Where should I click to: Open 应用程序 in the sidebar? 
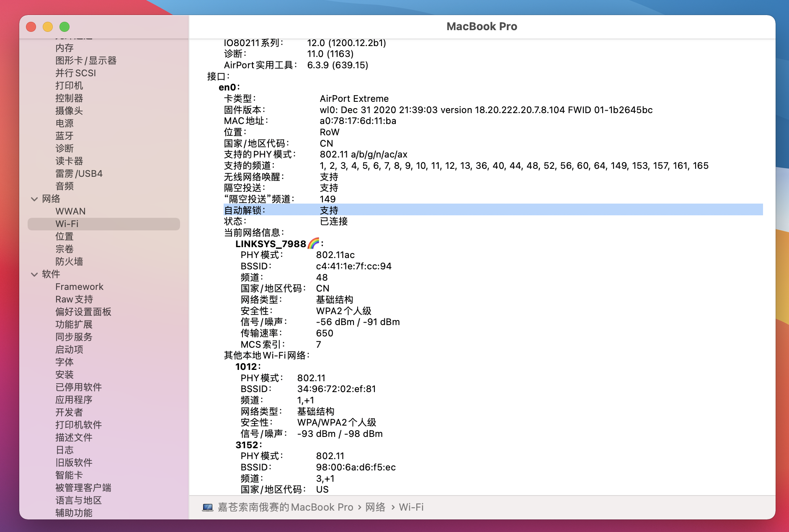(x=74, y=400)
